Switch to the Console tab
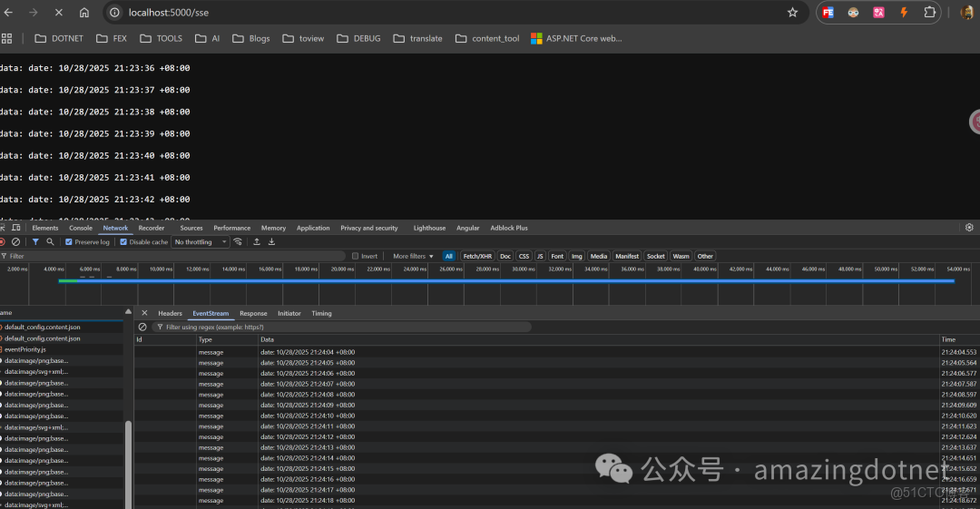Image resolution: width=980 pixels, height=509 pixels. click(81, 228)
